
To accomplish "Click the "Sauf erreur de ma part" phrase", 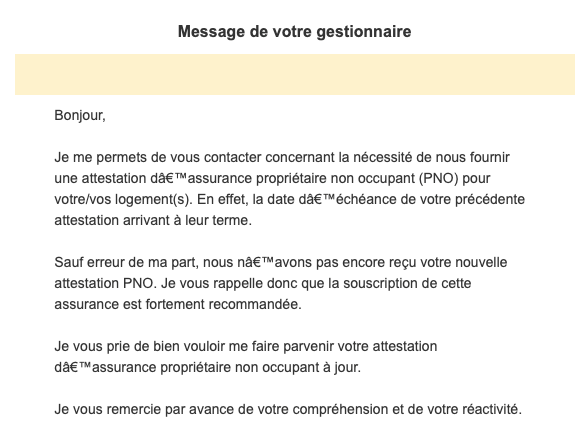I will 127,263.
